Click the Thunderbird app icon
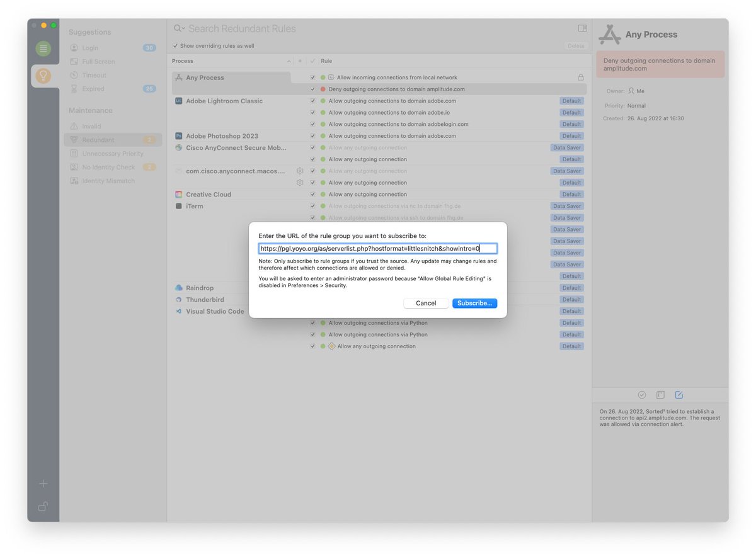The width and height of the screenshot is (756, 558). tap(179, 300)
